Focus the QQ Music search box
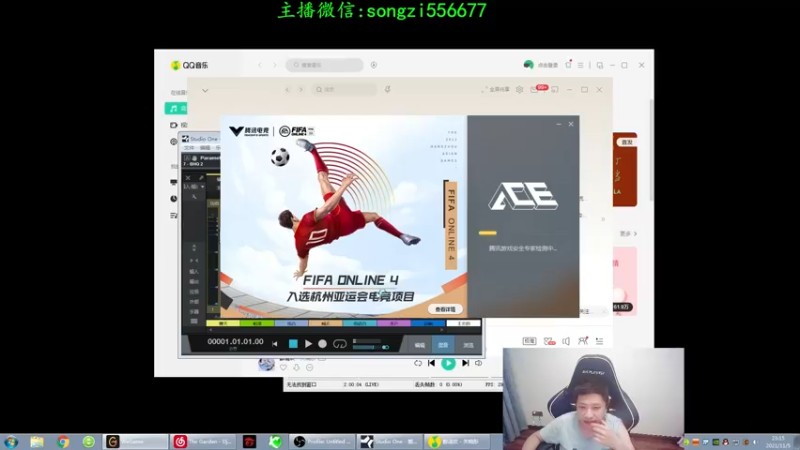800x450 pixels. [324, 65]
